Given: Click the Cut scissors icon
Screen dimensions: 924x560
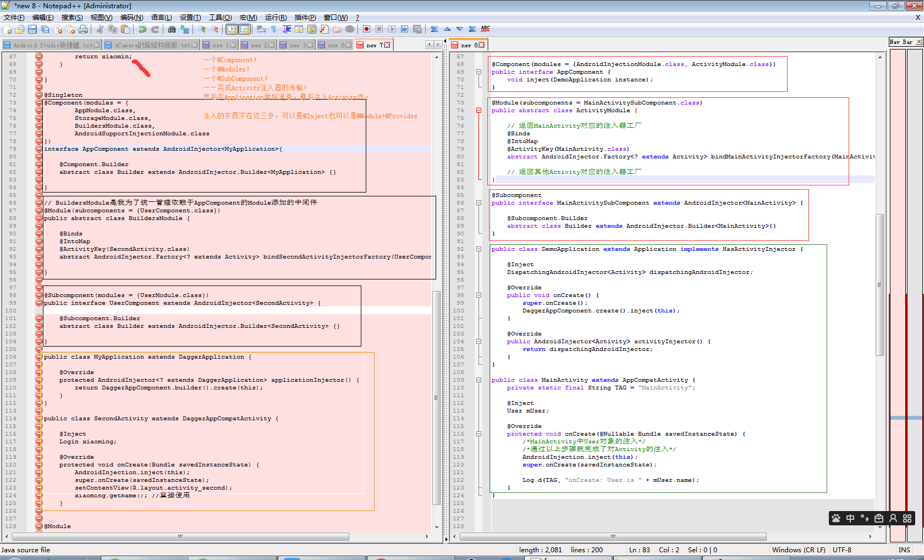Looking at the screenshot, I should pyautogui.click(x=100, y=29).
